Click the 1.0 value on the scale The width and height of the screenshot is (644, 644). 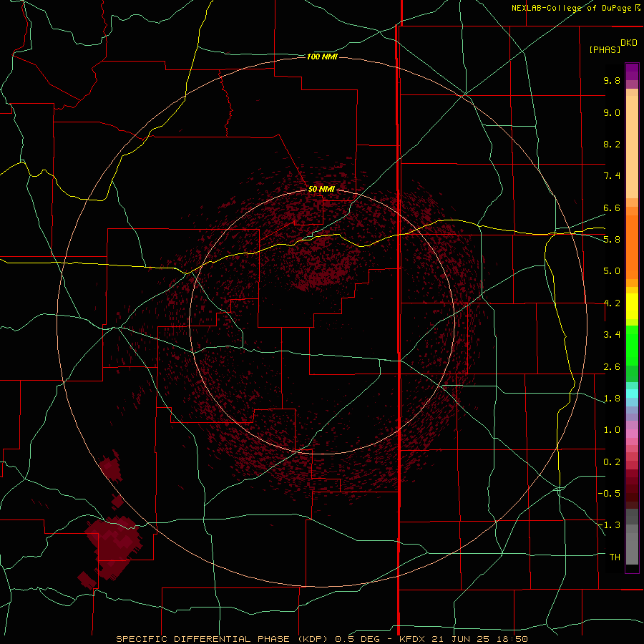pyautogui.click(x=612, y=430)
